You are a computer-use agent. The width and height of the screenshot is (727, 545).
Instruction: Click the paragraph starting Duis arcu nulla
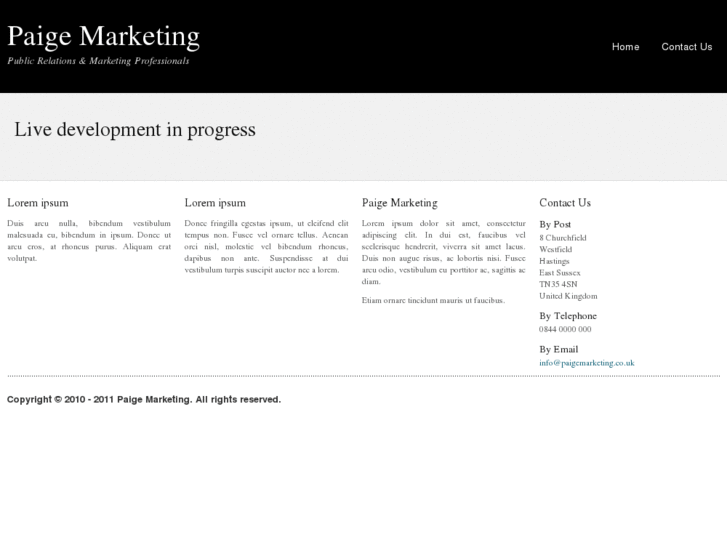point(89,241)
